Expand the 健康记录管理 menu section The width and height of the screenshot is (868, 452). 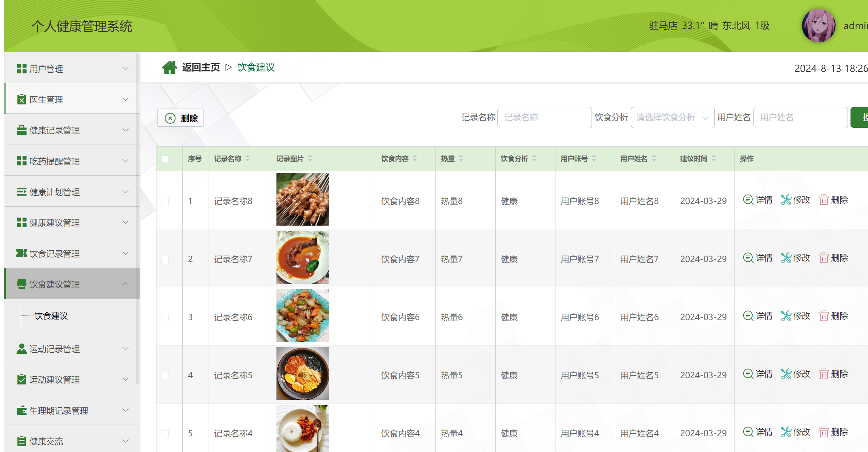pyautogui.click(x=126, y=130)
